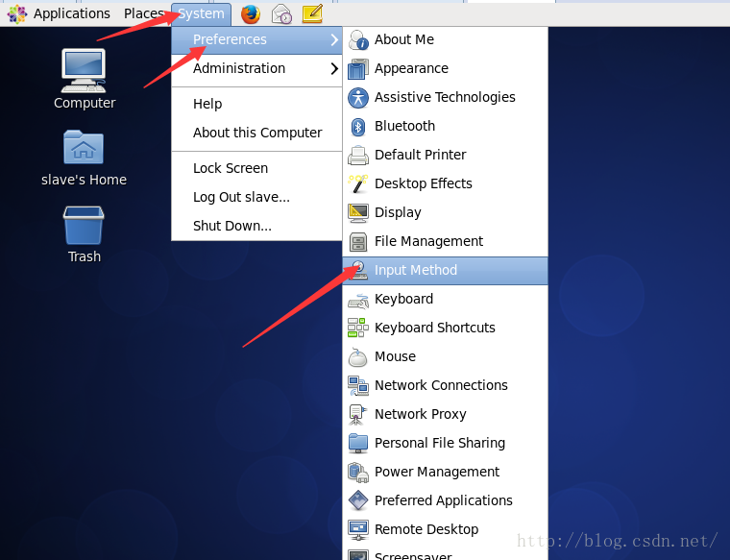Select the Keyboard Shortcuts entry
The height and width of the screenshot is (560, 730).
click(x=445, y=329)
